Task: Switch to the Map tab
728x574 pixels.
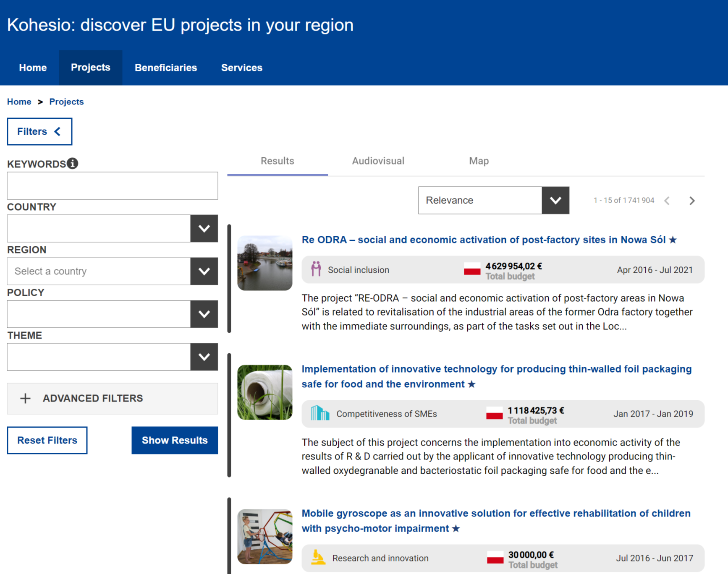Action: [x=479, y=161]
